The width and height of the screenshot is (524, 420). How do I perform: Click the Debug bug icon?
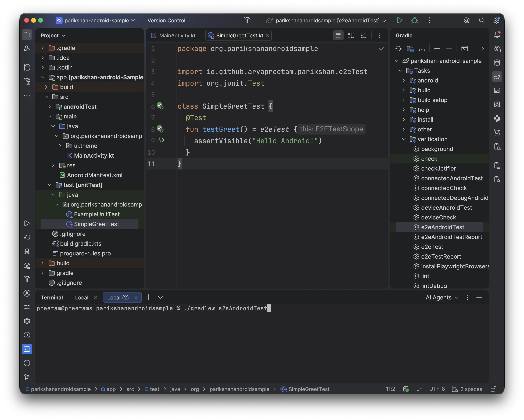tap(414, 20)
